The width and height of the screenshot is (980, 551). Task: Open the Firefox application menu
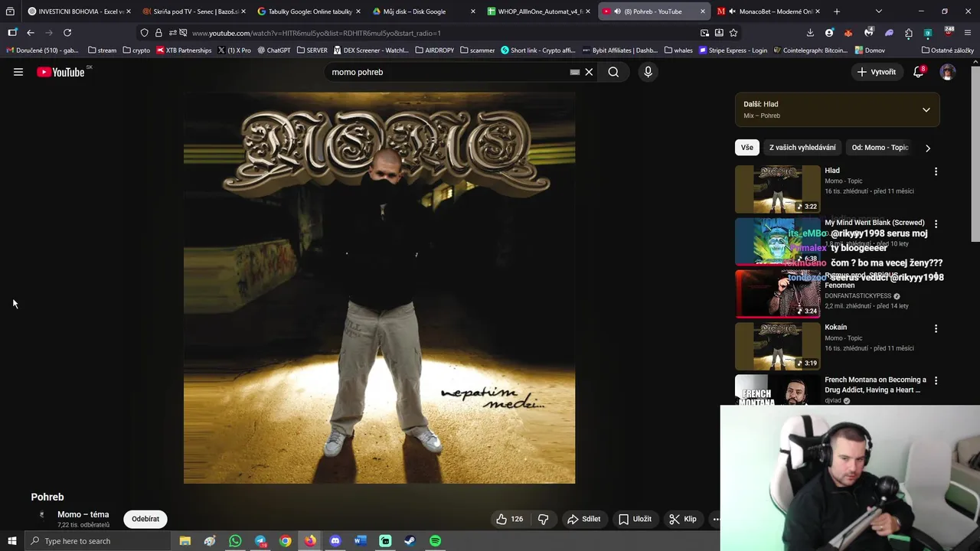point(969,33)
